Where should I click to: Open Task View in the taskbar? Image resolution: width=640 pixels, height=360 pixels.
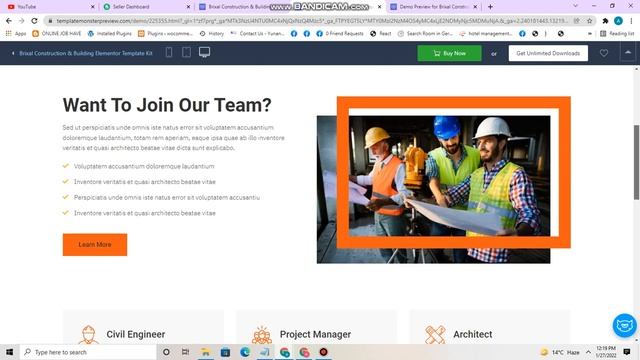[185, 352]
